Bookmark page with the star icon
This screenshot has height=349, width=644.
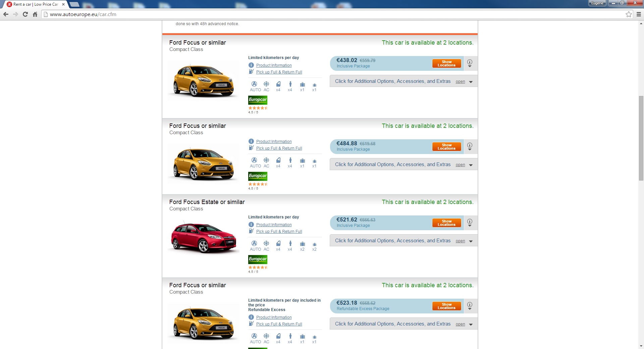coord(629,14)
